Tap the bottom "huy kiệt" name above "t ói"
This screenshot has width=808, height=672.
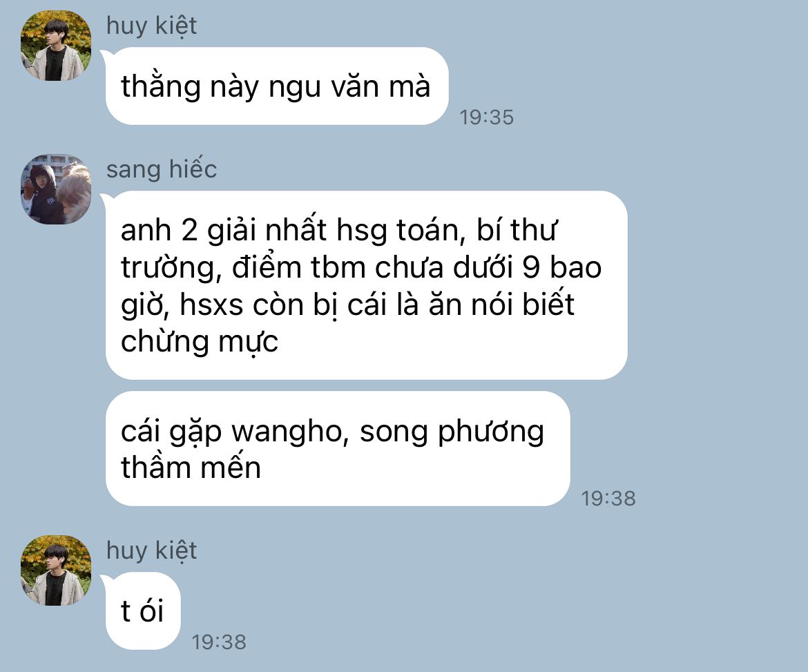click(151, 550)
